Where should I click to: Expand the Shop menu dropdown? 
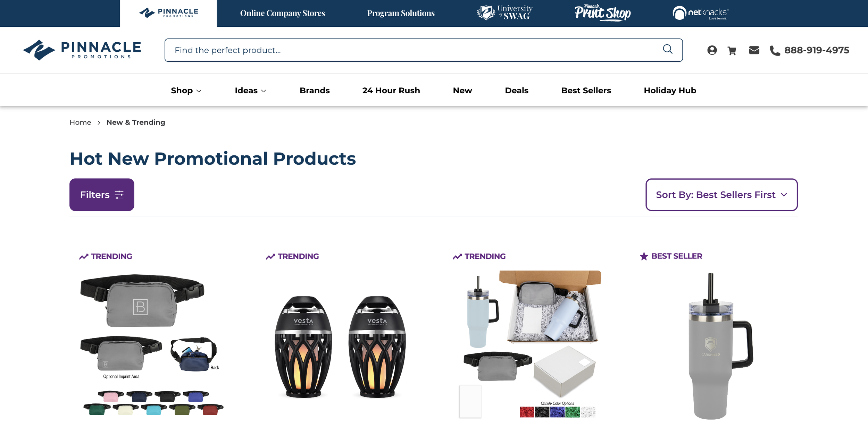pyautogui.click(x=186, y=91)
